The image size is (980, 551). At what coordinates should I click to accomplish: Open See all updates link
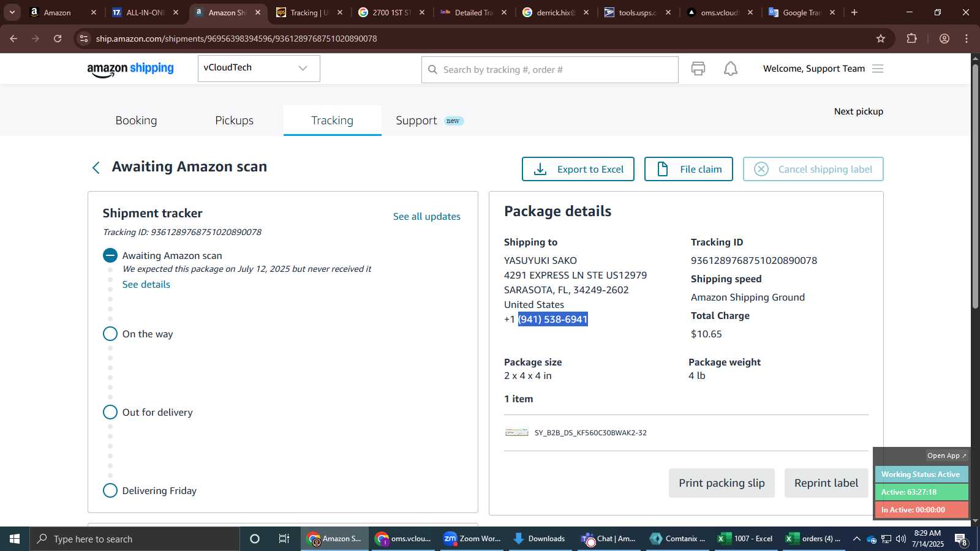(x=427, y=216)
